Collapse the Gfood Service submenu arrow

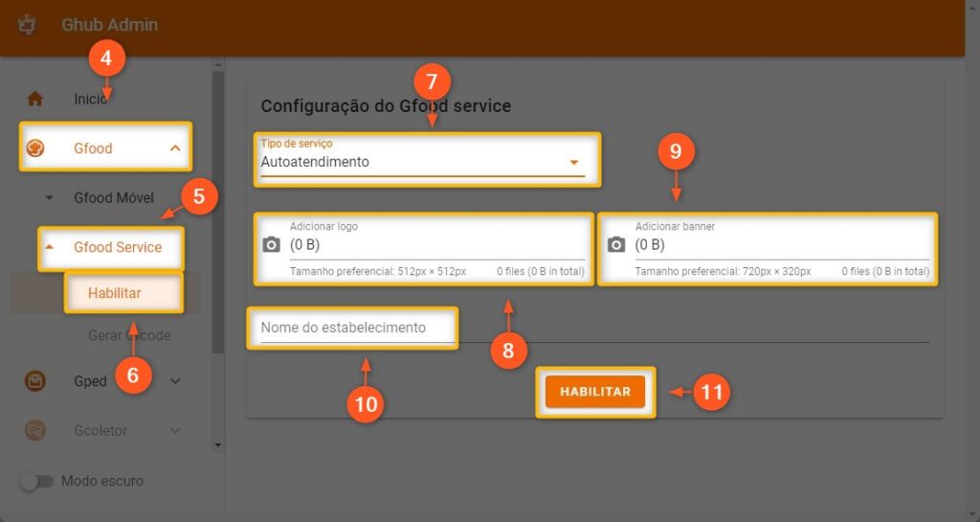pos(50,247)
